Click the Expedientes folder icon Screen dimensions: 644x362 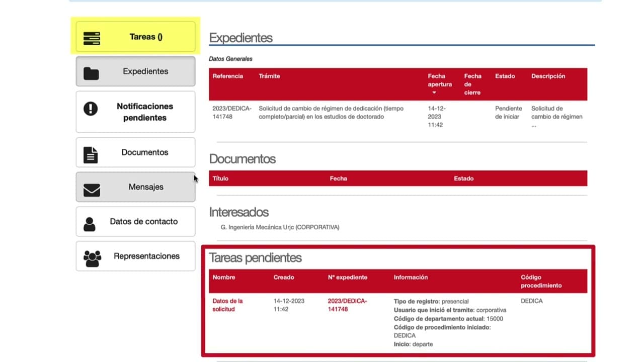[x=91, y=73]
